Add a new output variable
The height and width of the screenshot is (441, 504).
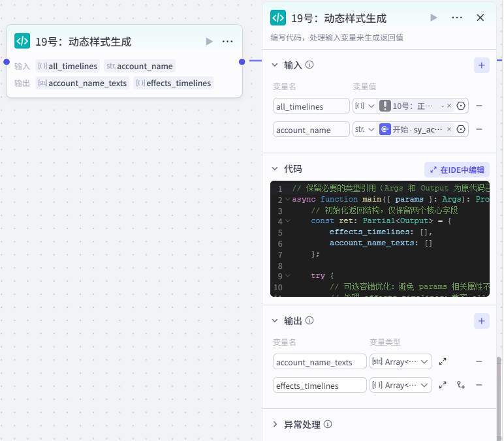coord(482,321)
